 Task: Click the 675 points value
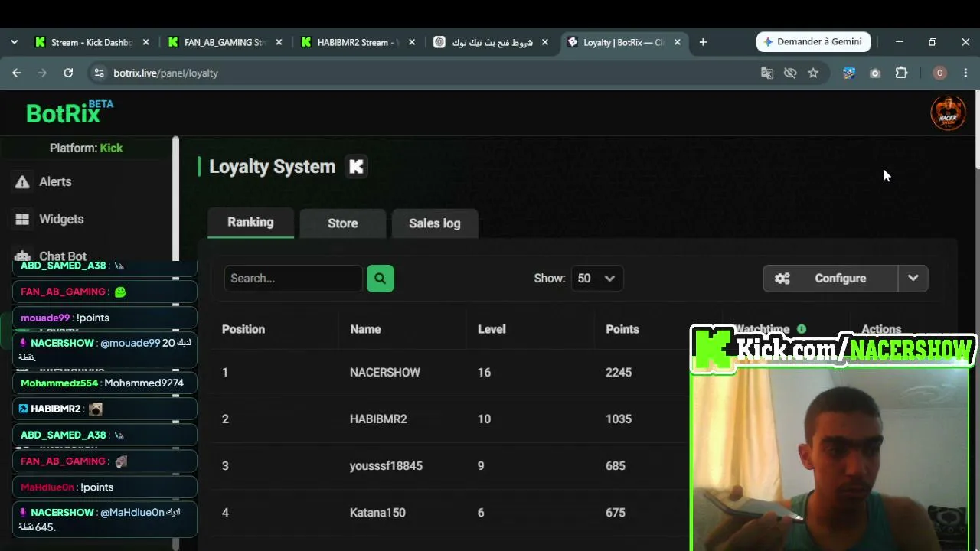pyautogui.click(x=616, y=512)
